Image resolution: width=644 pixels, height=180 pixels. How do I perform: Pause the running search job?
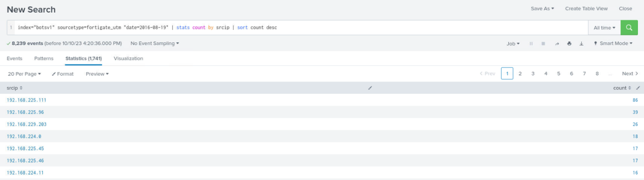pos(531,44)
